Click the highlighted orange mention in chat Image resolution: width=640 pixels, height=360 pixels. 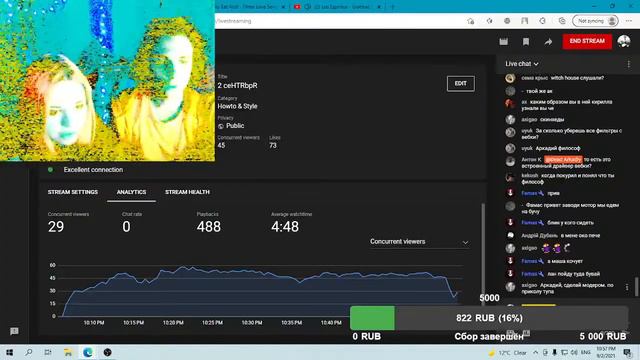tap(563, 160)
